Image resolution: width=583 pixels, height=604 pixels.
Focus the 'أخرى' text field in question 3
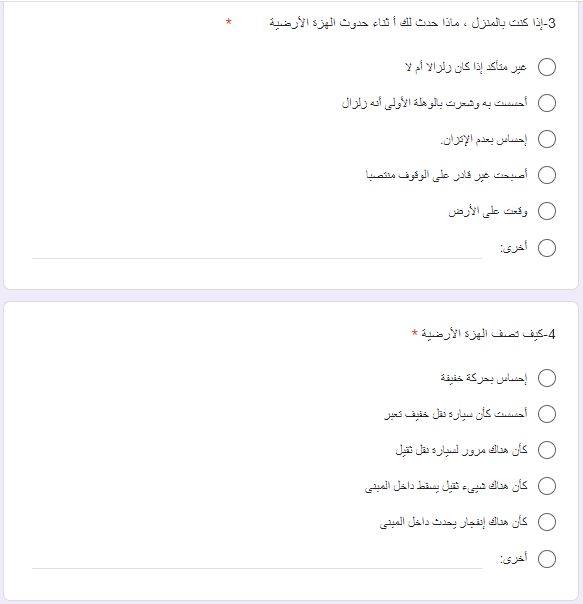point(257,249)
